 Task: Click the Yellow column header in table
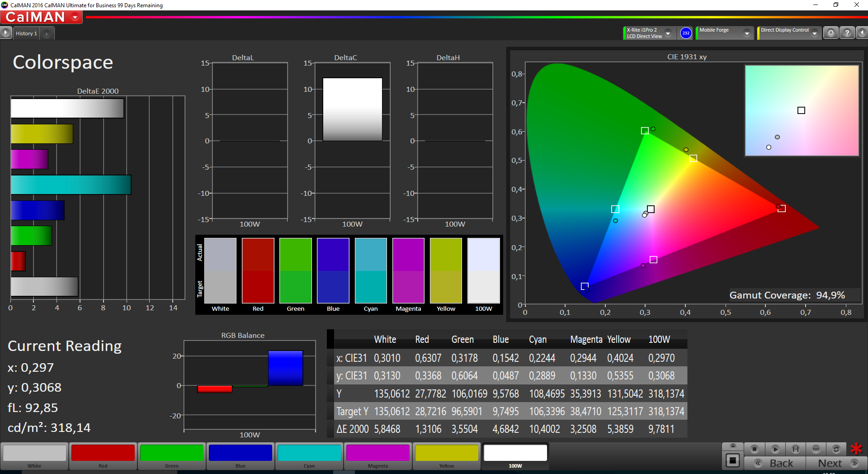point(618,340)
